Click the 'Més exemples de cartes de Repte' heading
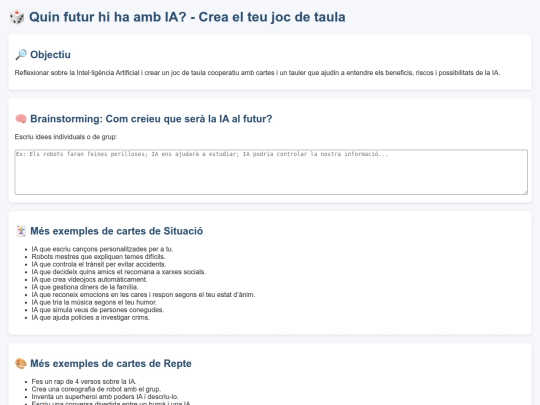This screenshot has width=540, height=405. (x=111, y=363)
